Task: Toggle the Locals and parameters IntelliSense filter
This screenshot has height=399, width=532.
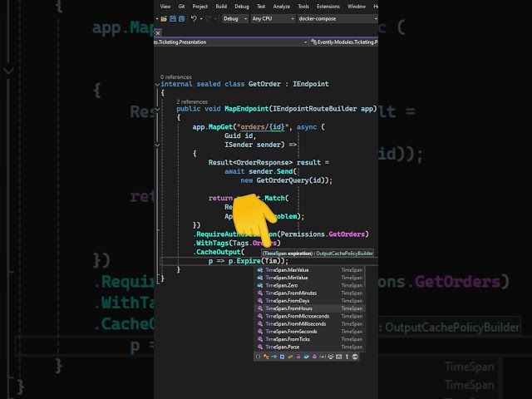Action: [323, 357]
